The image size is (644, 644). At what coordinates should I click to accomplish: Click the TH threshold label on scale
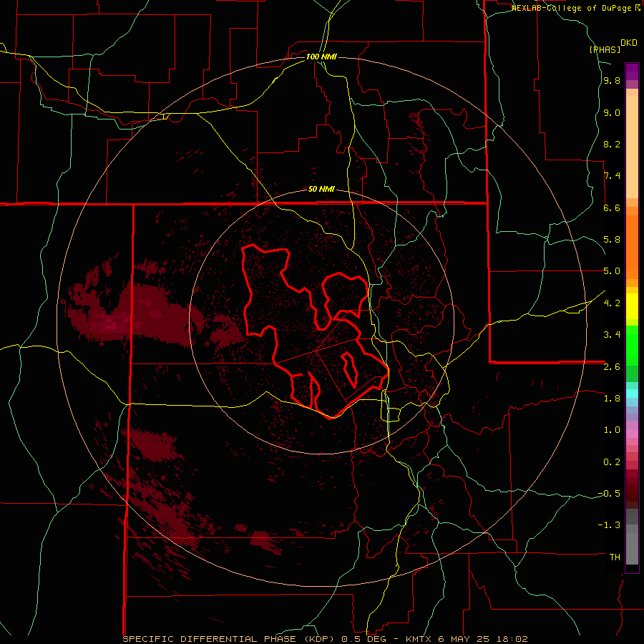tap(615, 557)
